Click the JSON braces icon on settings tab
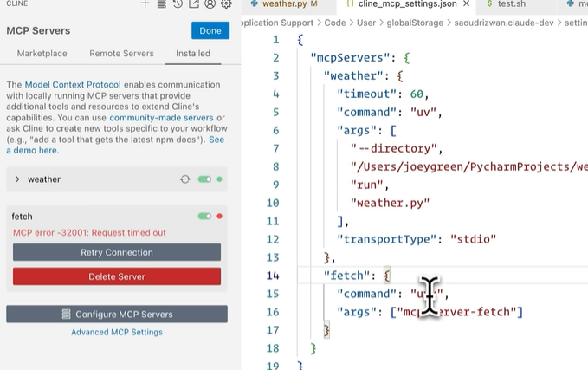 (x=350, y=3)
